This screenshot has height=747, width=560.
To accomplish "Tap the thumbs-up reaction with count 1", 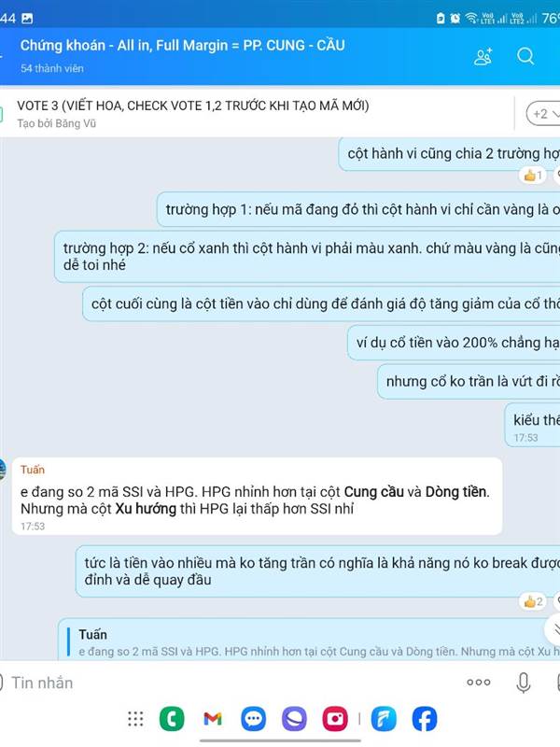I will point(533,176).
